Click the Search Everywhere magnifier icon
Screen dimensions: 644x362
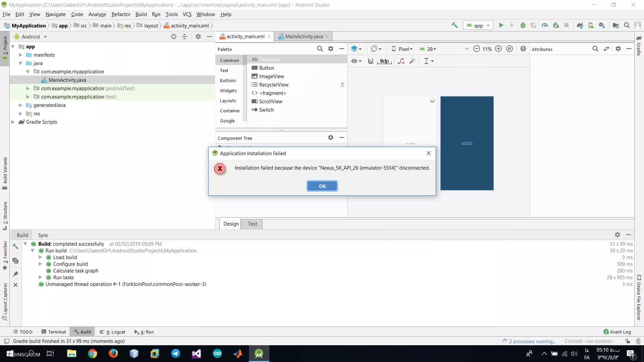(627, 25)
